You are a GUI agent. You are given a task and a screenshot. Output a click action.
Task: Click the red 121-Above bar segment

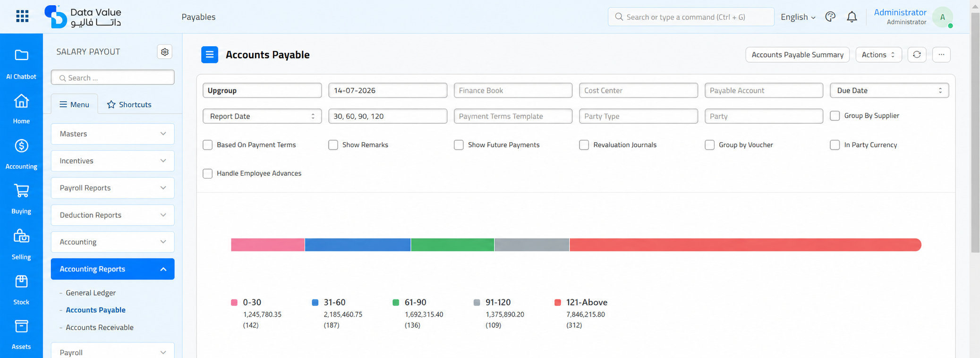745,245
